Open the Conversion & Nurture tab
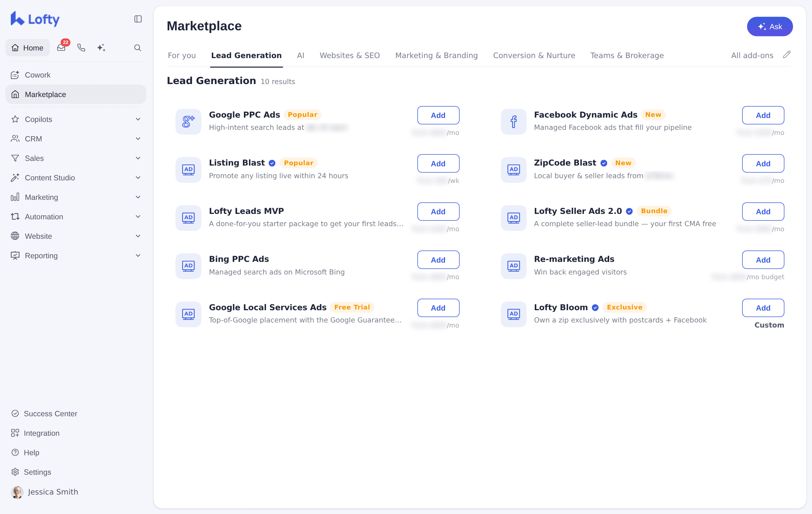 pyautogui.click(x=534, y=56)
